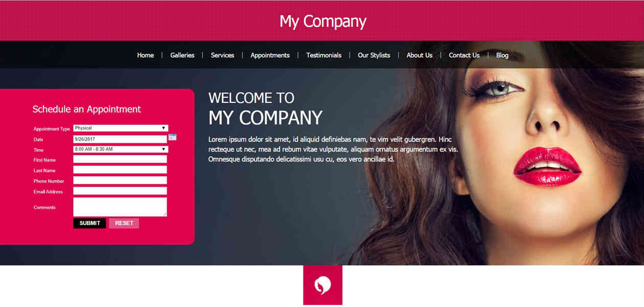Visit the About Us page
This screenshot has width=644, height=307.
pyautogui.click(x=420, y=55)
